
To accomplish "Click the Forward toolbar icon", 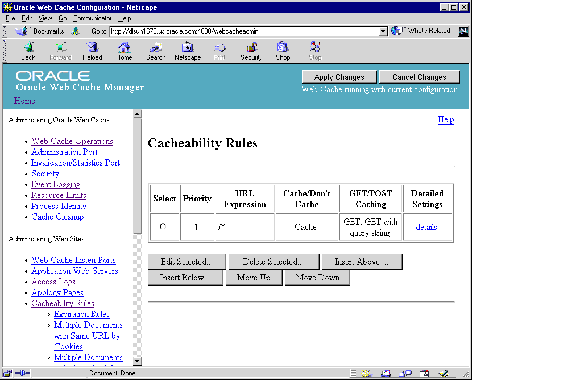I will (x=60, y=51).
